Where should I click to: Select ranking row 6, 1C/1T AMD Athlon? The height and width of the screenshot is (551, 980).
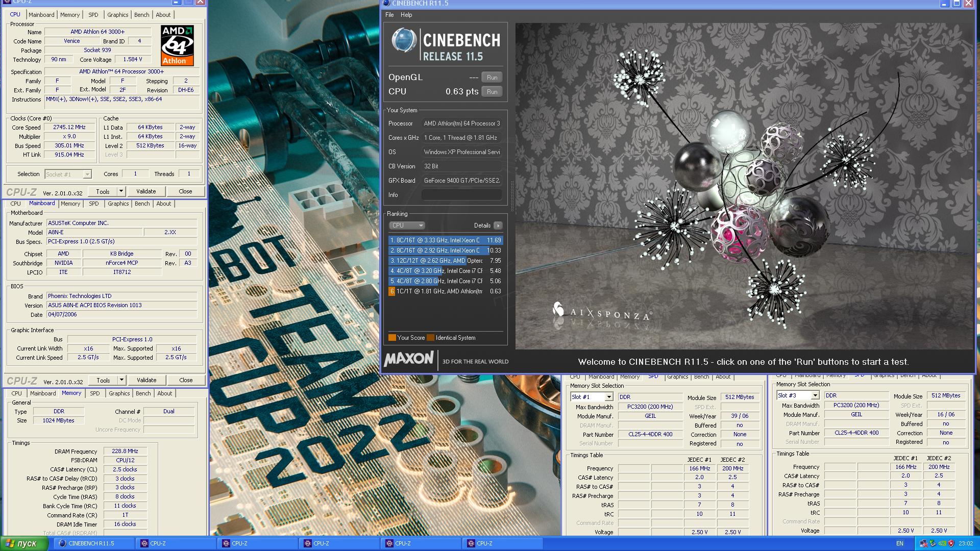[445, 291]
